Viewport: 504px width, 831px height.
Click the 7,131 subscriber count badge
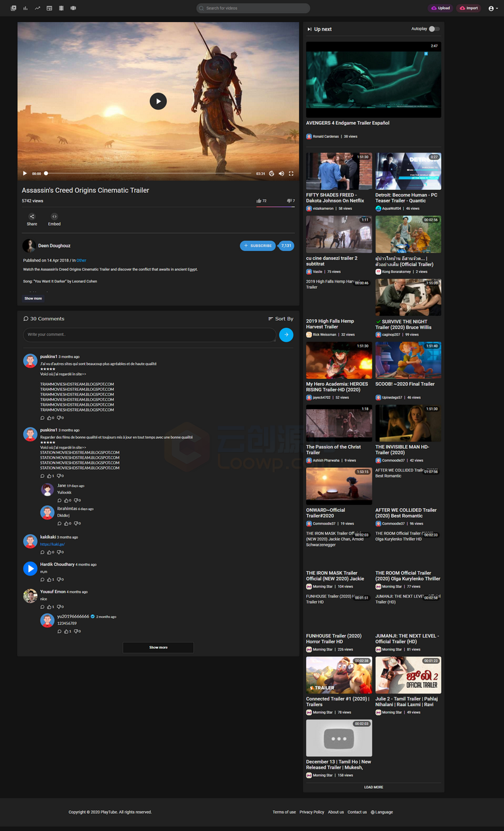[286, 245]
